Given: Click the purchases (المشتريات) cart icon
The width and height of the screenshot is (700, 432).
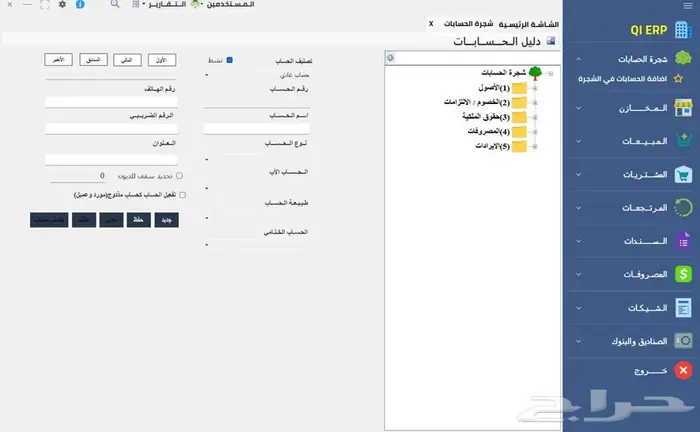Looking at the screenshot, I should (684, 174).
